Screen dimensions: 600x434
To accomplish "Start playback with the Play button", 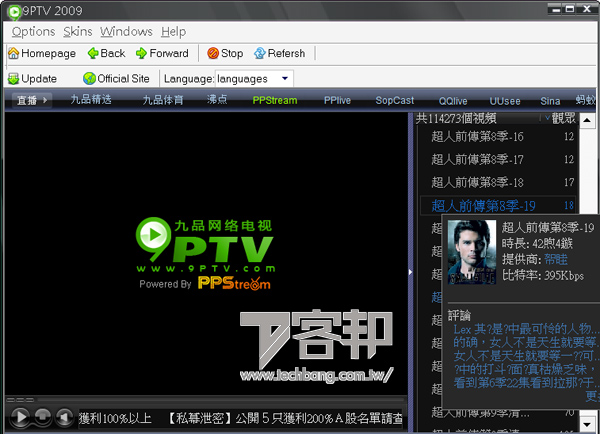I will (20, 416).
